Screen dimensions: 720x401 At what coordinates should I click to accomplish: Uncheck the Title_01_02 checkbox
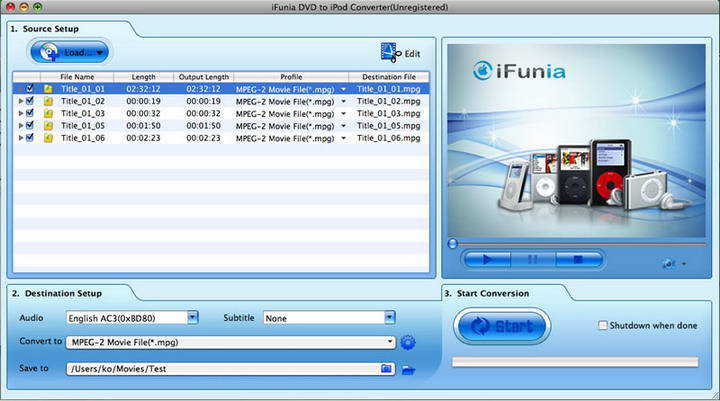click(x=30, y=101)
